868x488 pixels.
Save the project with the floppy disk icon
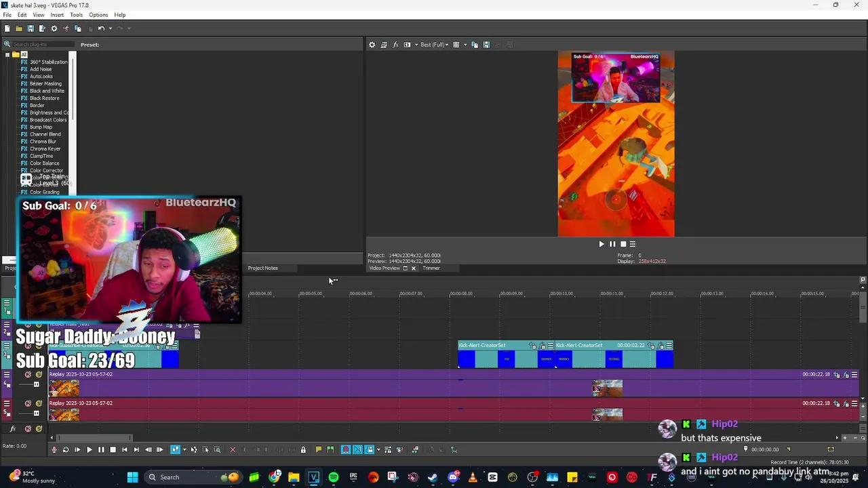[31, 28]
